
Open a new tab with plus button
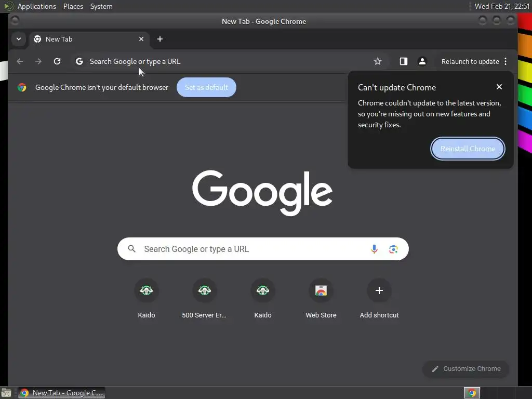pos(160,39)
